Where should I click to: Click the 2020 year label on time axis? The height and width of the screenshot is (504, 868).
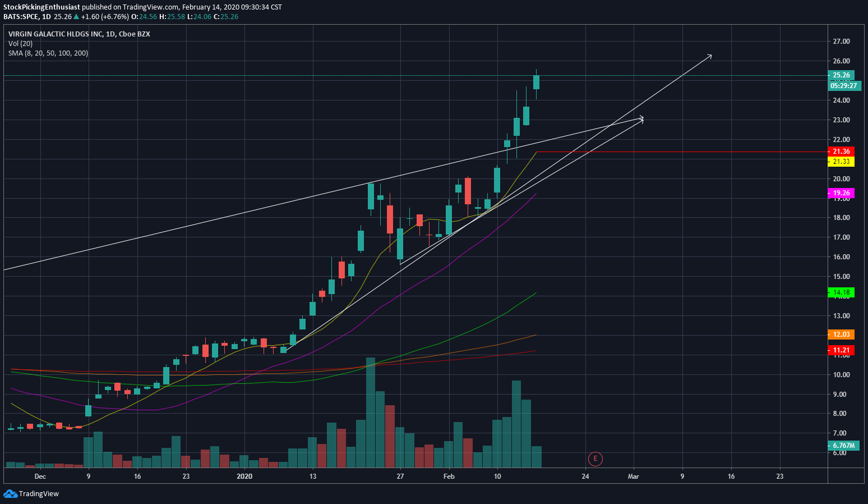point(244,476)
